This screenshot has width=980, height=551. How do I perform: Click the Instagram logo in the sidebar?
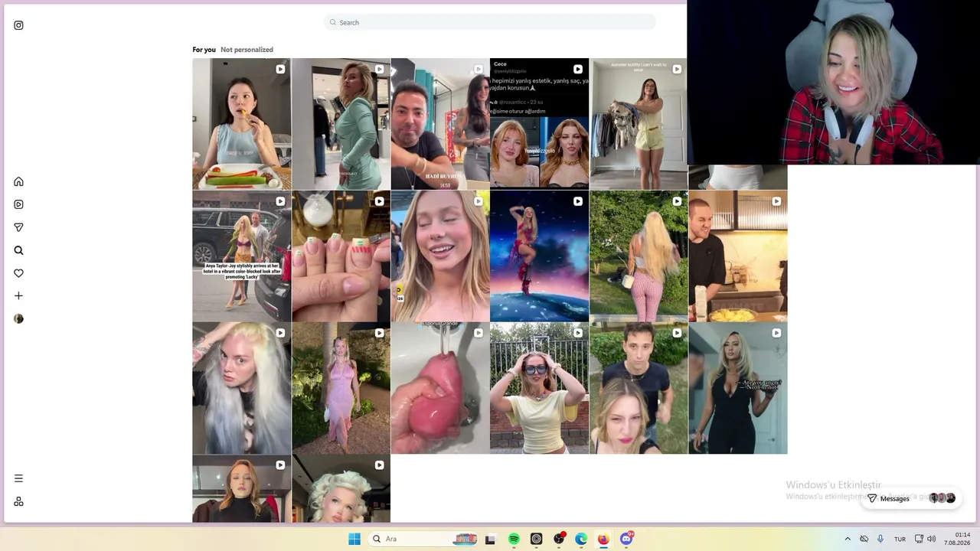coord(18,25)
